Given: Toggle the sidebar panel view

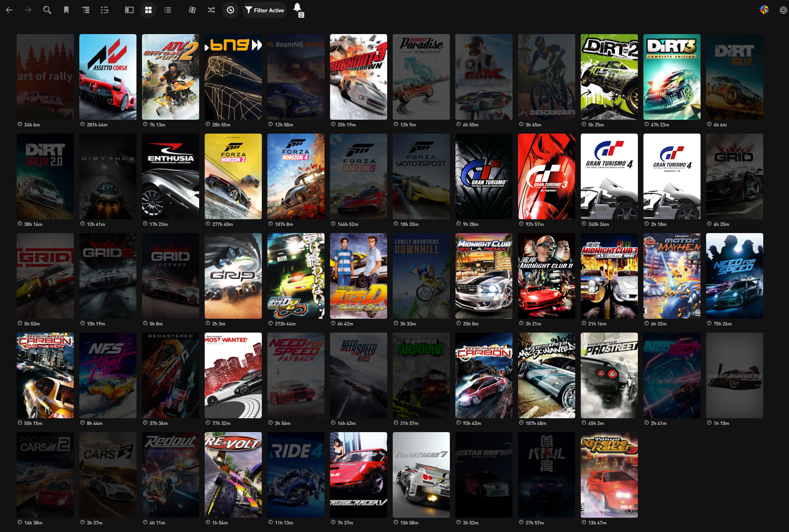Looking at the screenshot, I should tap(129, 10).
